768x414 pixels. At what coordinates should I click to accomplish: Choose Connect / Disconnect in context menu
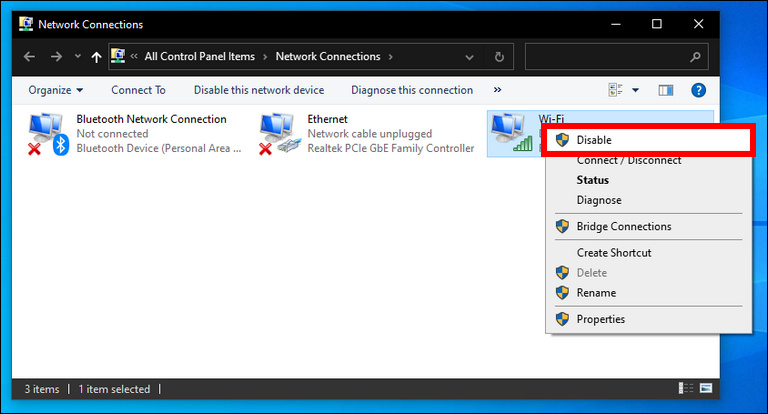[x=648, y=160]
